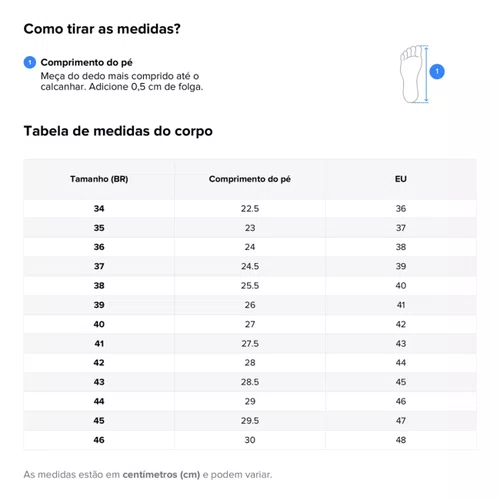Viewport: 500px width, 500px height.
Task: Click the blue 1 marker next to foot
Action: click(x=437, y=71)
